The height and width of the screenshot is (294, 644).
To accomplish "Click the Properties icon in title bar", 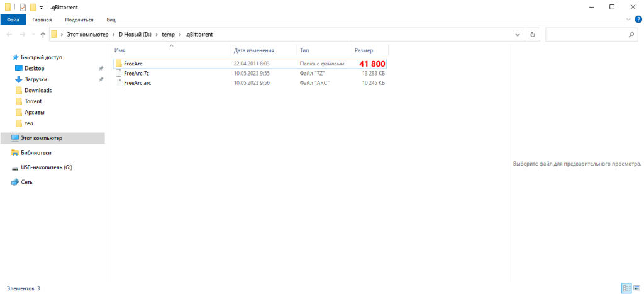I will tap(23, 7).
